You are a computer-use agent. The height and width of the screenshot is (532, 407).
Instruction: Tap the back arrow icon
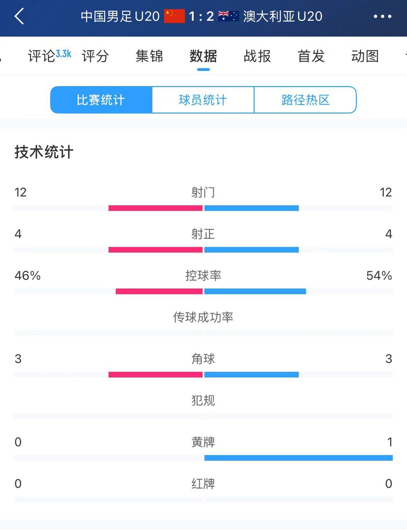pos(19,16)
